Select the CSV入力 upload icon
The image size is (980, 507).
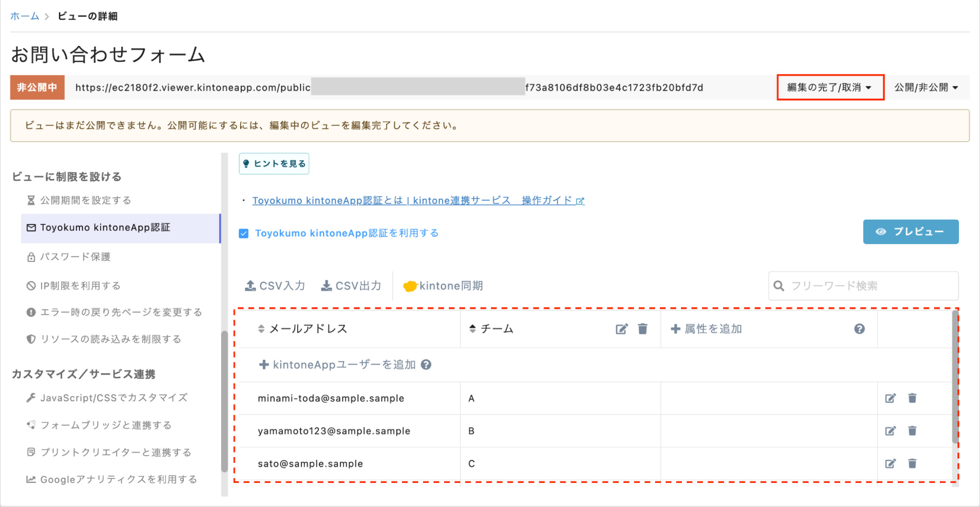[251, 285]
